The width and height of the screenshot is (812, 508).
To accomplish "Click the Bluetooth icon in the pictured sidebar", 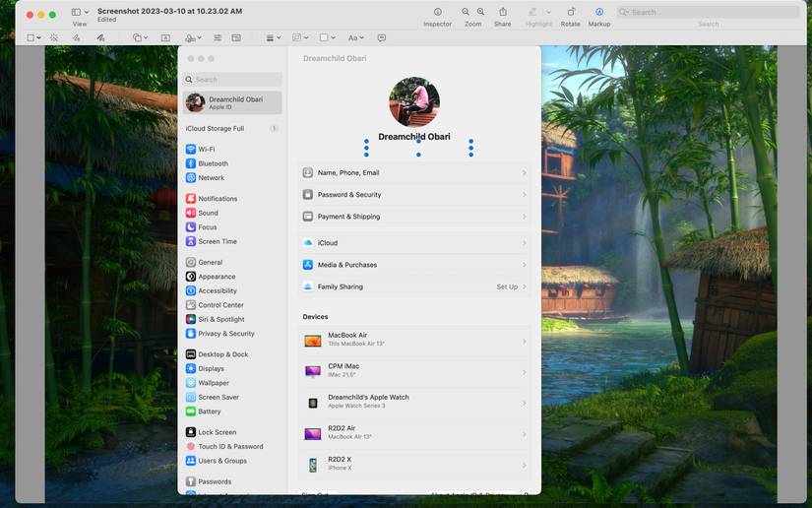I will [191, 163].
